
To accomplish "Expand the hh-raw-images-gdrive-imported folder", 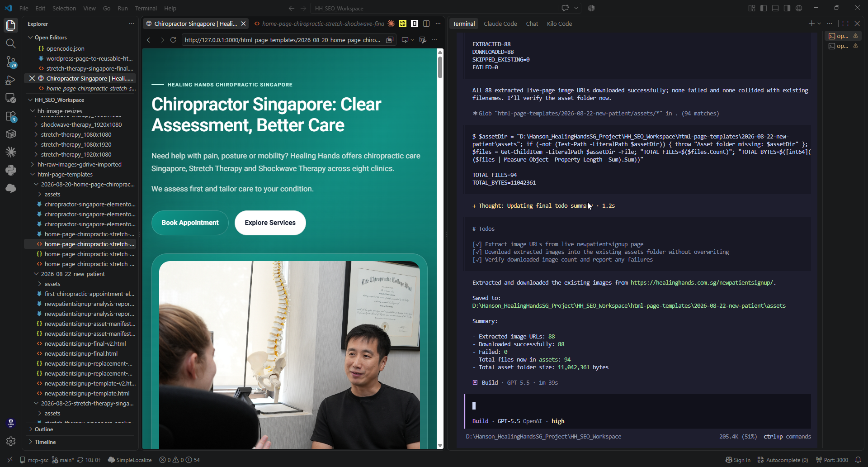I will 80,164.
